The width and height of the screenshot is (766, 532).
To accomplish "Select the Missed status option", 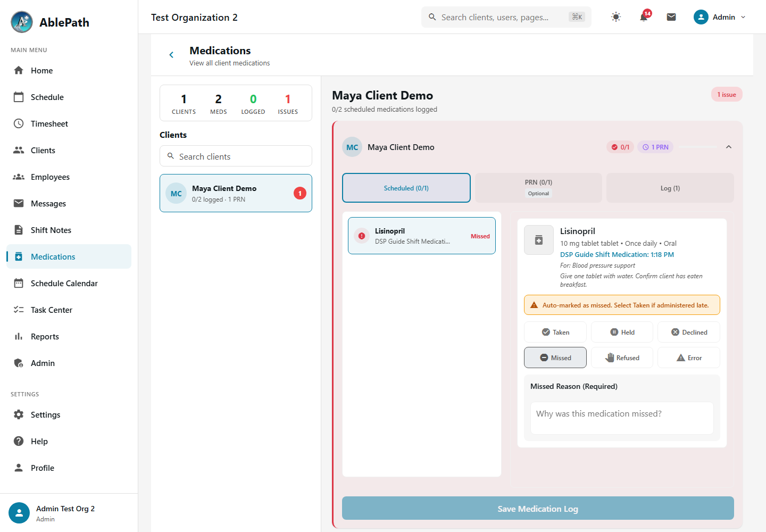I will click(555, 358).
